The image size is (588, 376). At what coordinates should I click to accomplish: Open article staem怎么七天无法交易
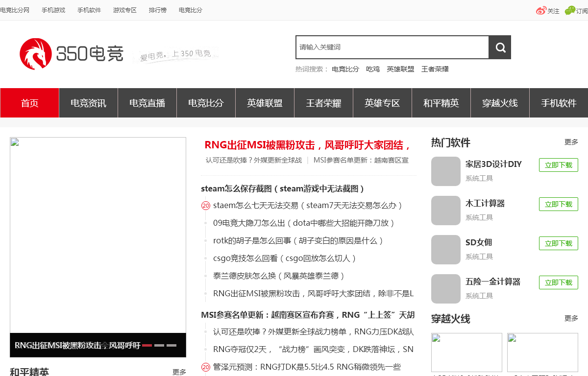308,205
